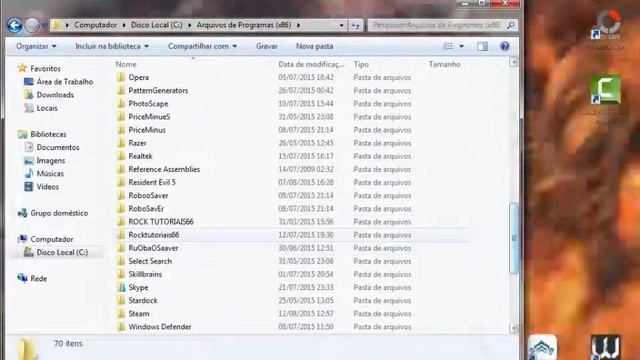Image resolution: width=640 pixels, height=360 pixels.
Task: Open the Organizar dropdown menu
Action: point(36,46)
